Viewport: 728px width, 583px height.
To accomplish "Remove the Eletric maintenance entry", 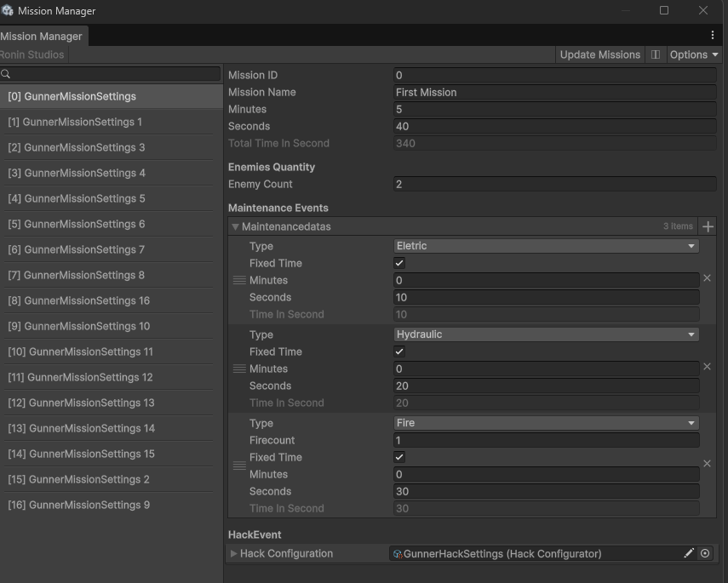I will (x=707, y=278).
